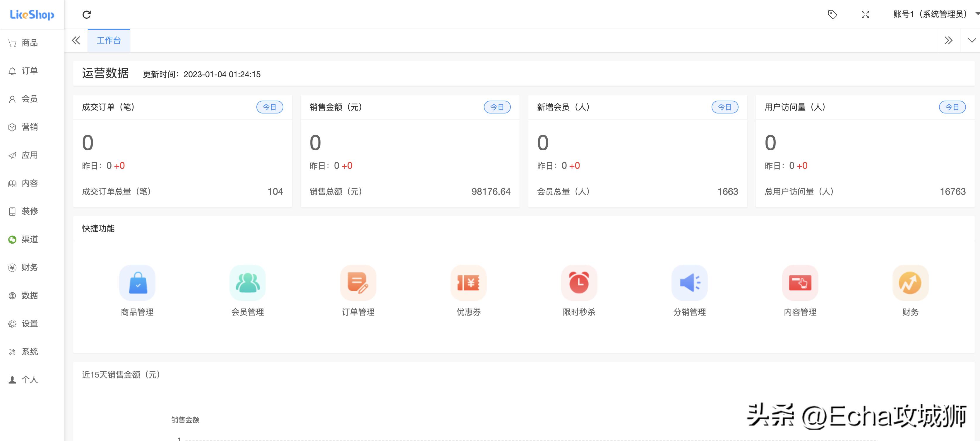This screenshot has height=441, width=980.
Task: Open 分销管理 via its speaker icon
Action: (x=689, y=282)
